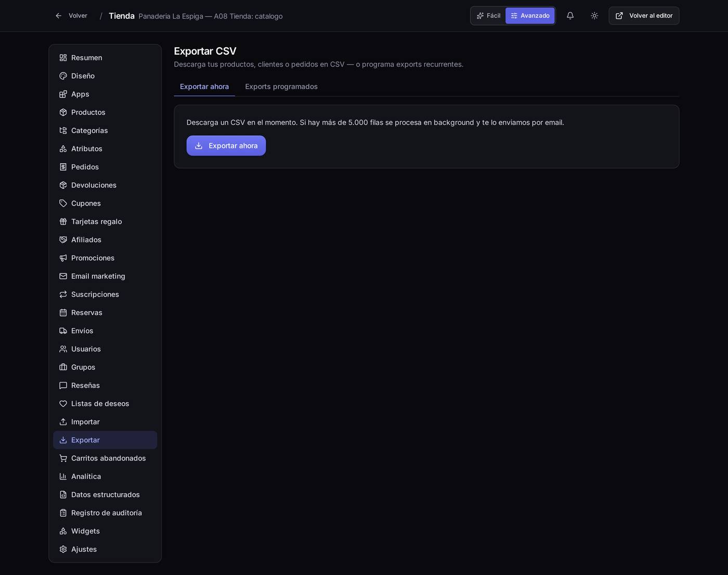Switch to Fácil mode

pos(488,16)
